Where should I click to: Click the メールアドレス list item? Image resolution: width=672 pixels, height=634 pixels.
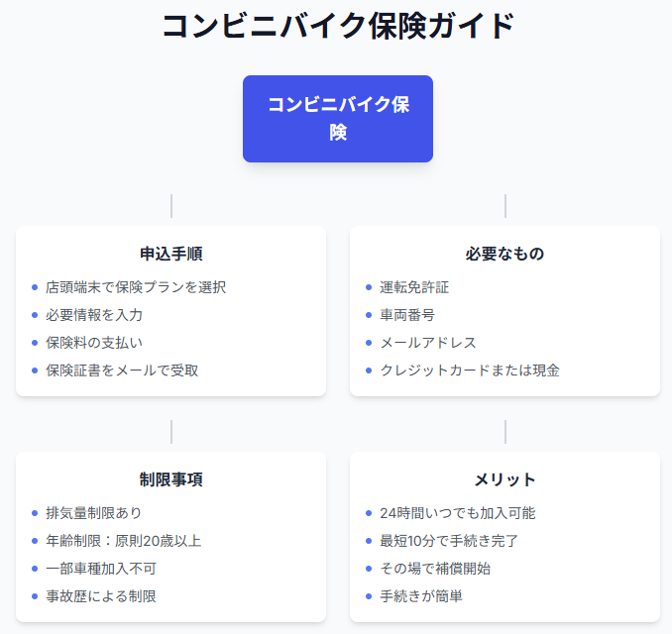point(428,343)
